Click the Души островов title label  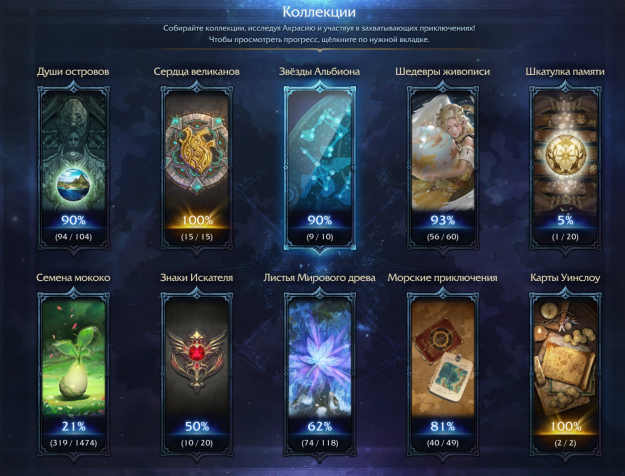(x=73, y=72)
